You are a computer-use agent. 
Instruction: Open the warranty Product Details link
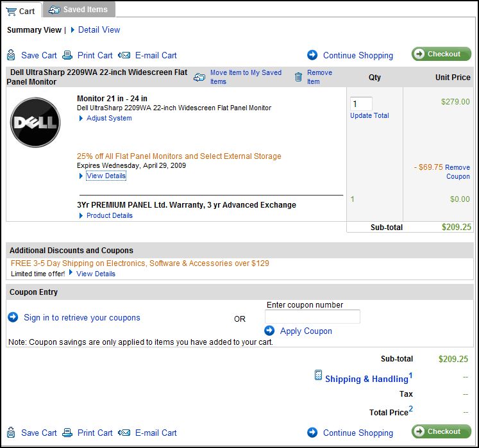point(110,215)
